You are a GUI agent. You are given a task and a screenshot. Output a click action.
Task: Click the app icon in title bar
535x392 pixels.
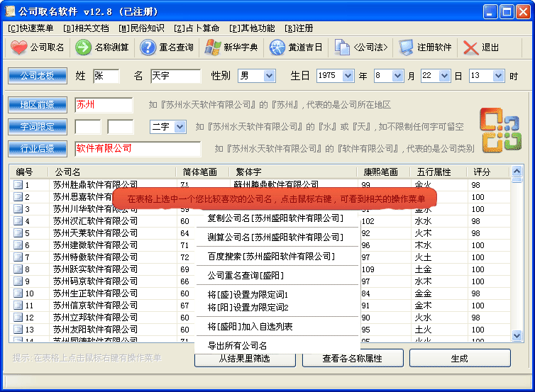point(10,11)
